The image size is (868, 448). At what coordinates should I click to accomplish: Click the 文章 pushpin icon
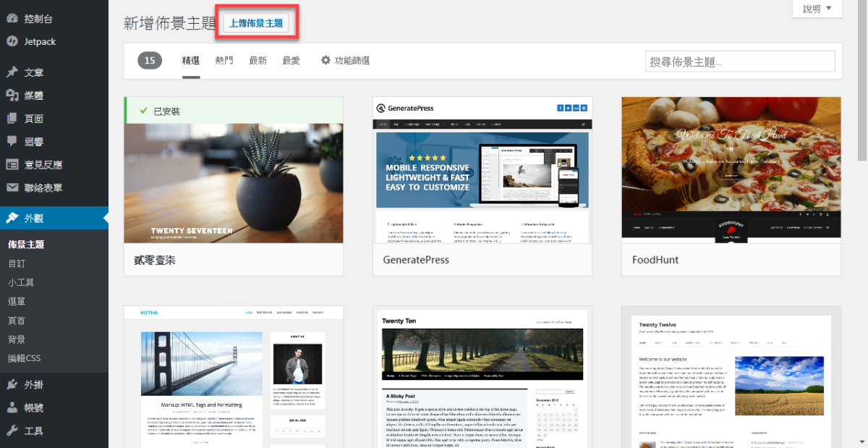tap(12, 72)
